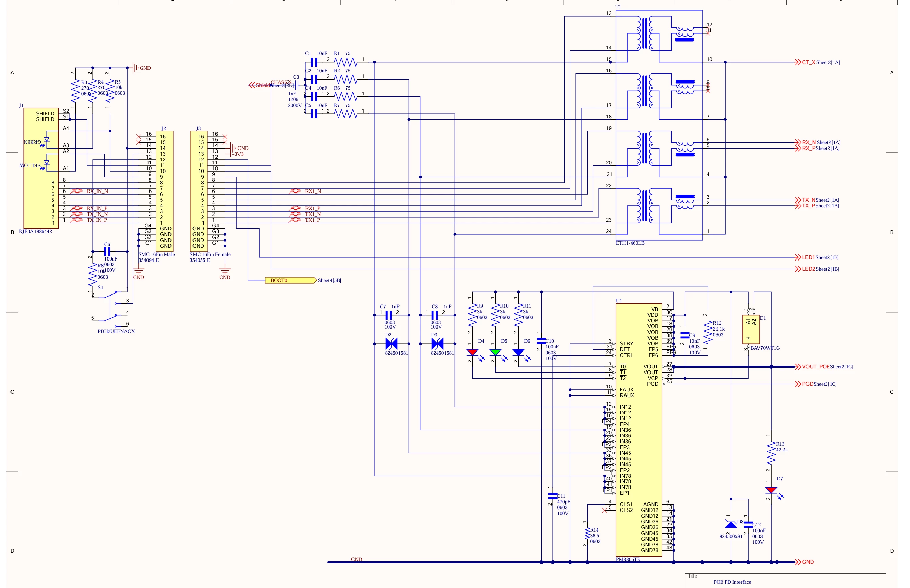The width and height of the screenshot is (910, 588).
Task: Select the PBH2UEENAGX switch label
Action: pos(116,332)
